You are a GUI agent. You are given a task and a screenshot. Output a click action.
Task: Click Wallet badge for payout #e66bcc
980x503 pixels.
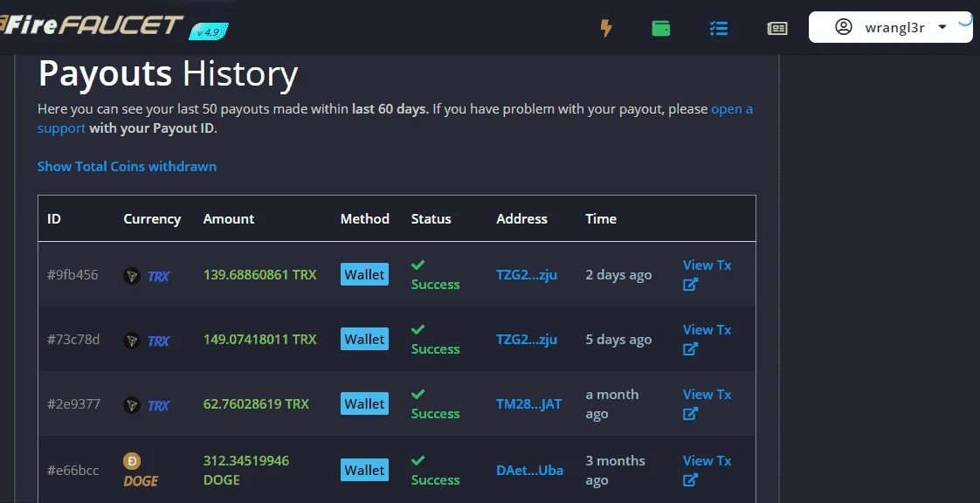(364, 470)
